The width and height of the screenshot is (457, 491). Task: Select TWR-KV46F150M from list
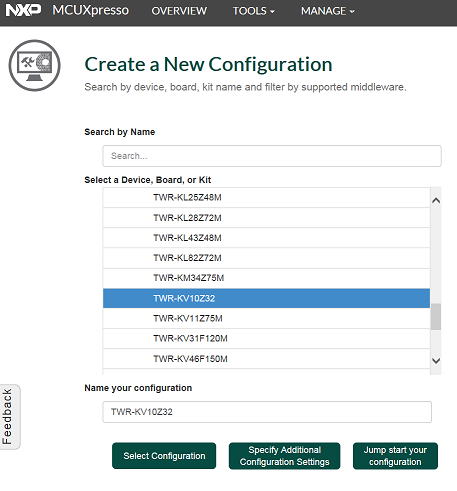pyautogui.click(x=266, y=359)
